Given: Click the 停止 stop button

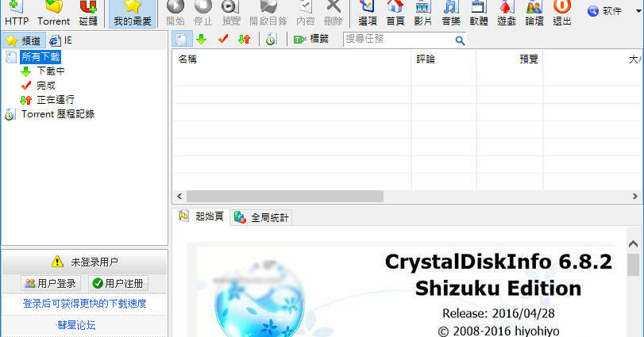Looking at the screenshot, I should coord(203,13).
